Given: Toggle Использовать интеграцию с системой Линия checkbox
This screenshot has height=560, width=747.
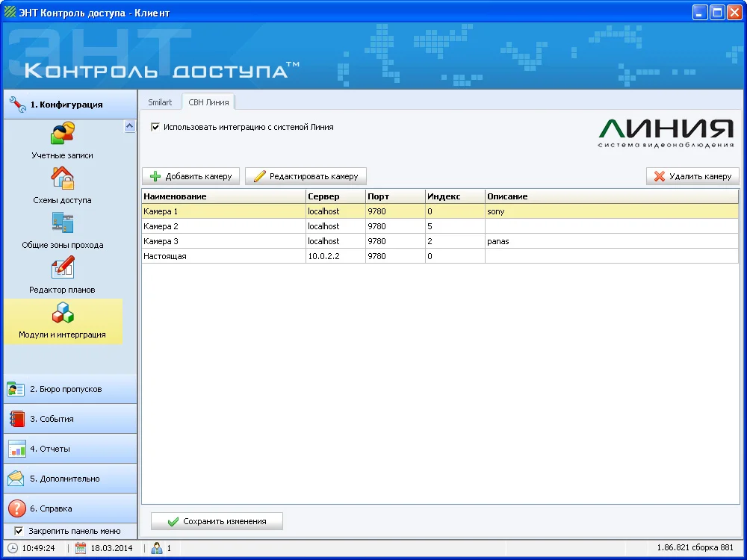Looking at the screenshot, I should click(155, 127).
